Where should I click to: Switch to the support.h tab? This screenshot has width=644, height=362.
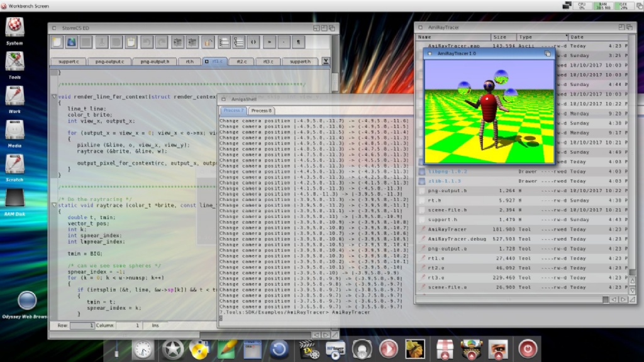point(300,62)
